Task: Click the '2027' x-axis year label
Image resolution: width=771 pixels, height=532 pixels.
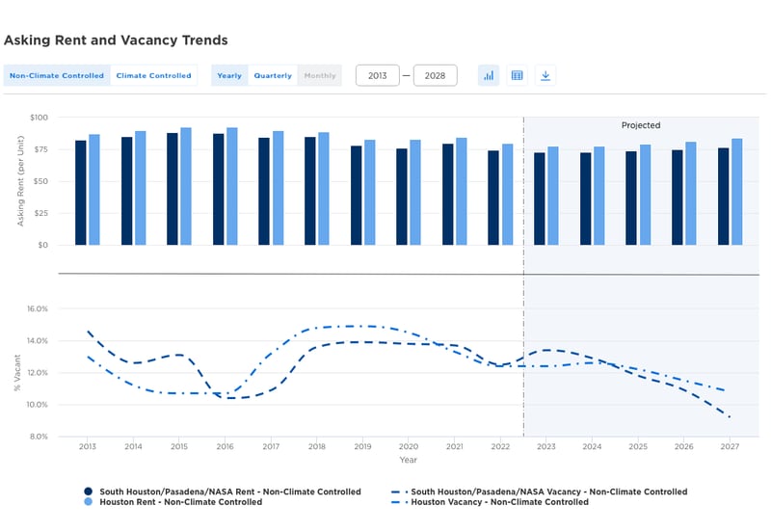Action: coord(730,446)
